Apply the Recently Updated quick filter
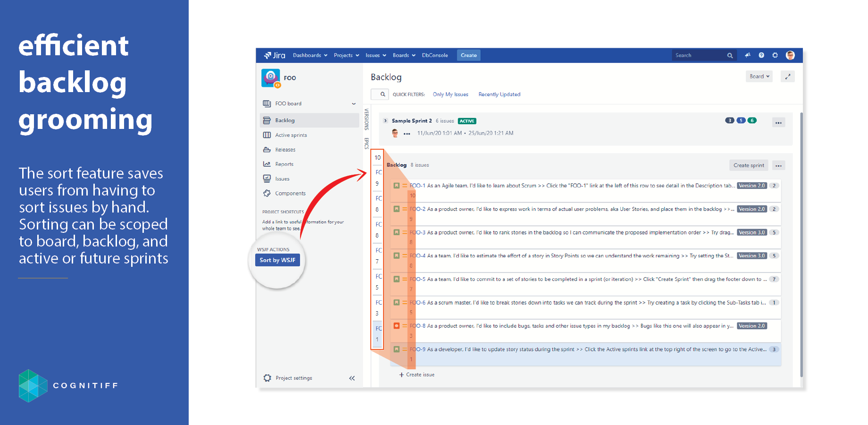This screenshot has height=425, width=868. [499, 94]
